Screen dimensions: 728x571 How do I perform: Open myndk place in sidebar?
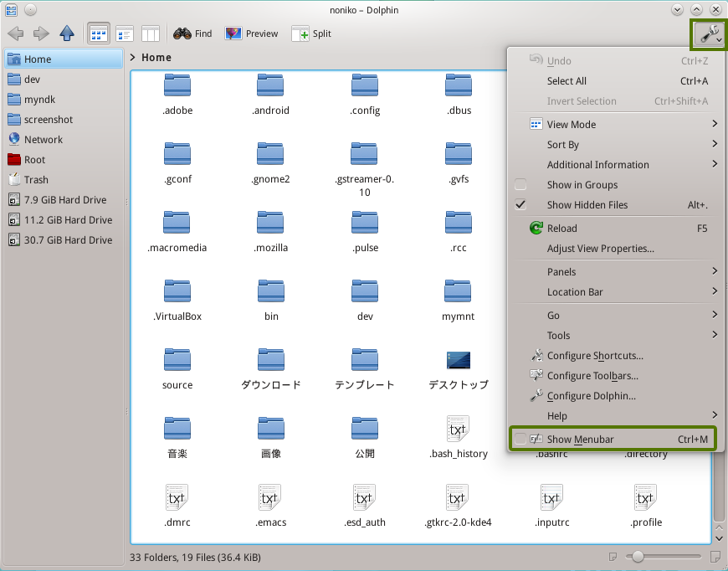(x=64, y=100)
